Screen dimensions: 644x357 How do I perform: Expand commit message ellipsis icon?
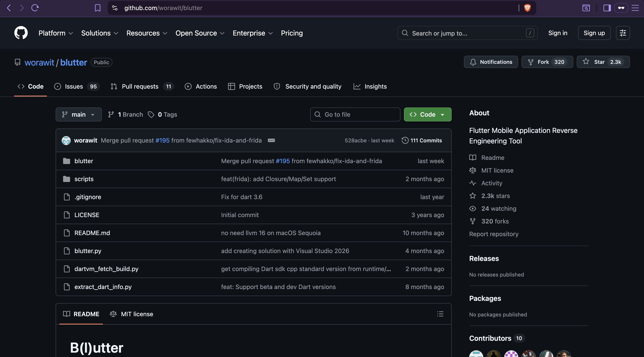[x=271, y=140]
